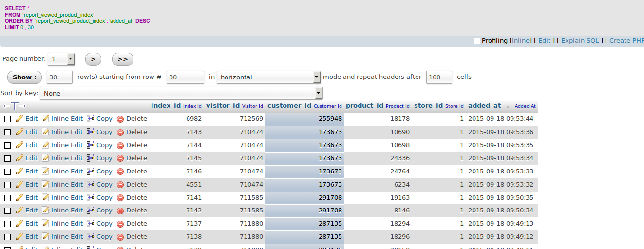Click the Copy icon for row 6982

click(91, 118)
